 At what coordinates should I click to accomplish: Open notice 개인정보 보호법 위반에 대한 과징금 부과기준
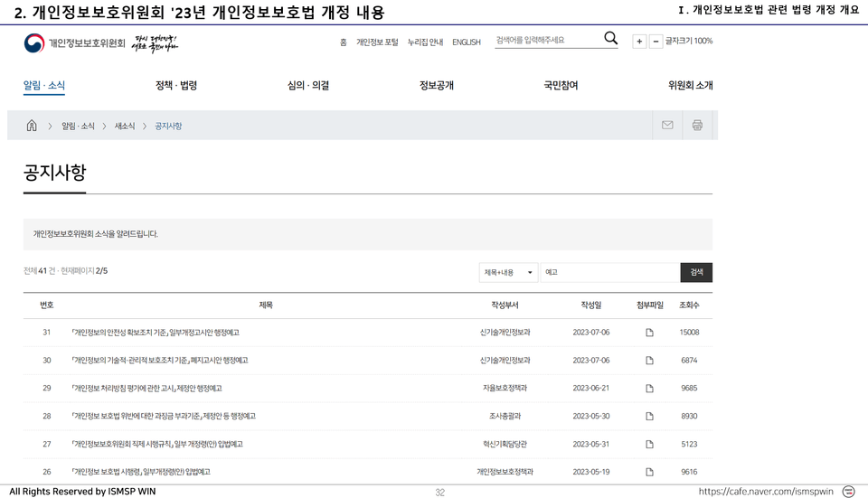pos(164,416)
